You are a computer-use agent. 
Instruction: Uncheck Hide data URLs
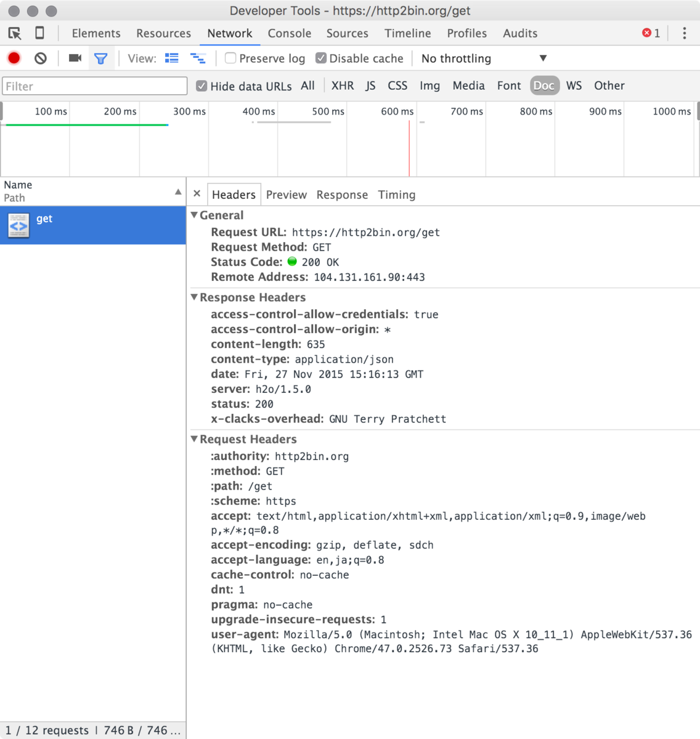[201, 86]
